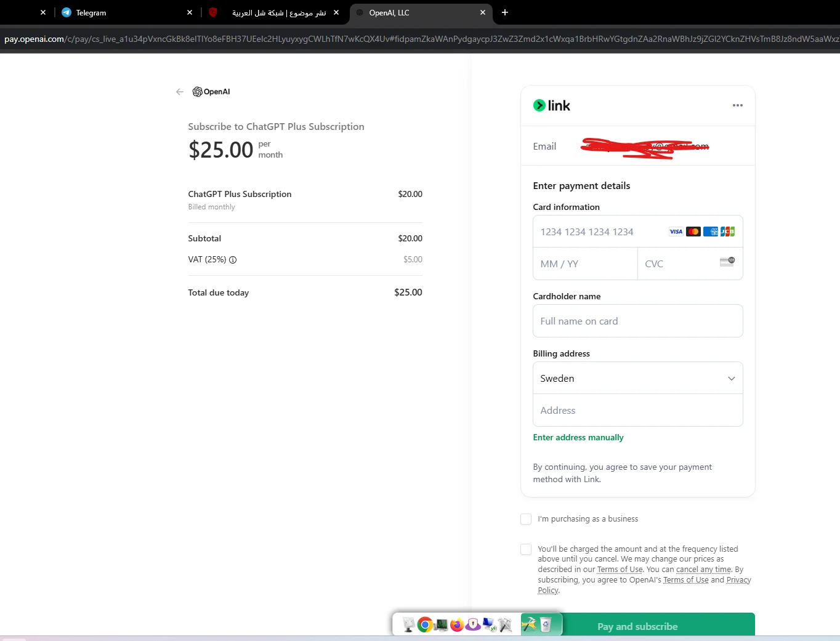The image size is (840, 641).
Task: Open the cancel any time link
Action: tap(703, 570)
